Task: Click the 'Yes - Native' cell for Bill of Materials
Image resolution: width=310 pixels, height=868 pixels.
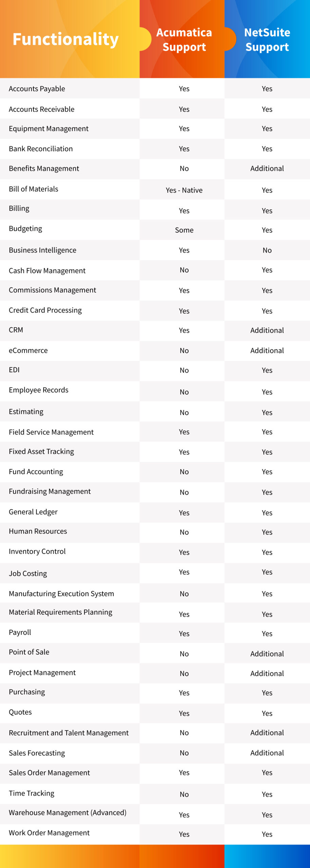Action: (184, 190)
